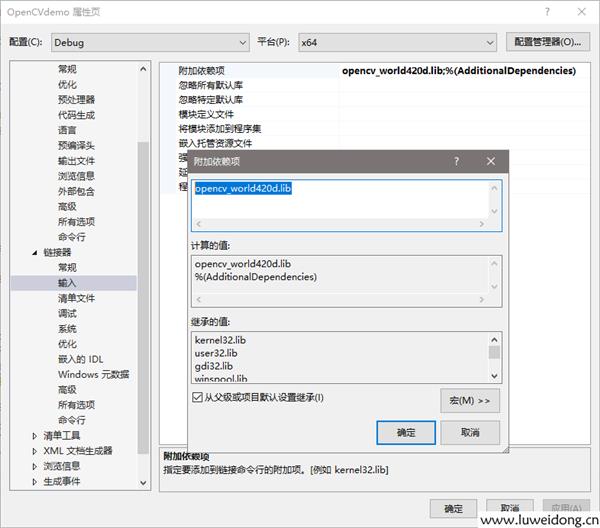The height and width of the screenshot is (528, 600).
Task: Open the 配置 Debug dropdown
Action: pos(242,42)
